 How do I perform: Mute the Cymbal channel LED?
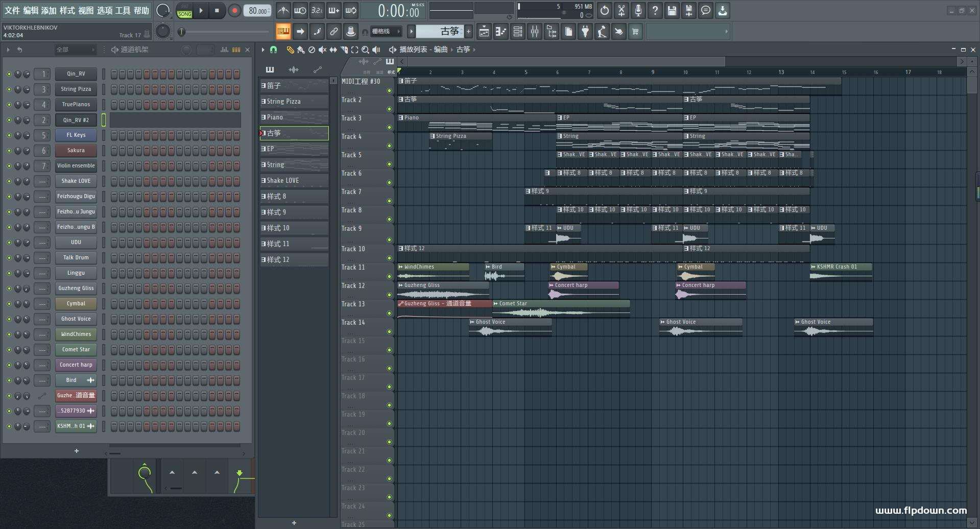point(9,304)
